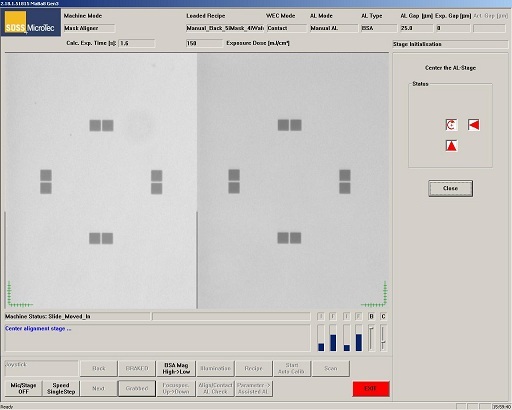Click the Exp. Gap field showing 0
Viewport: 512px width, 410px height.
pos(453,28)
